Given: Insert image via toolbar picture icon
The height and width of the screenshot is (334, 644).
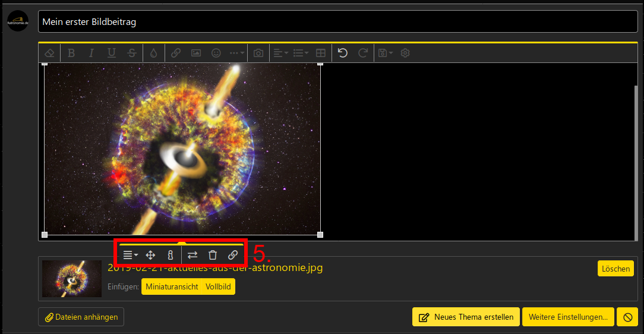Looking at the screenshot, I should [x=196, y=53].
